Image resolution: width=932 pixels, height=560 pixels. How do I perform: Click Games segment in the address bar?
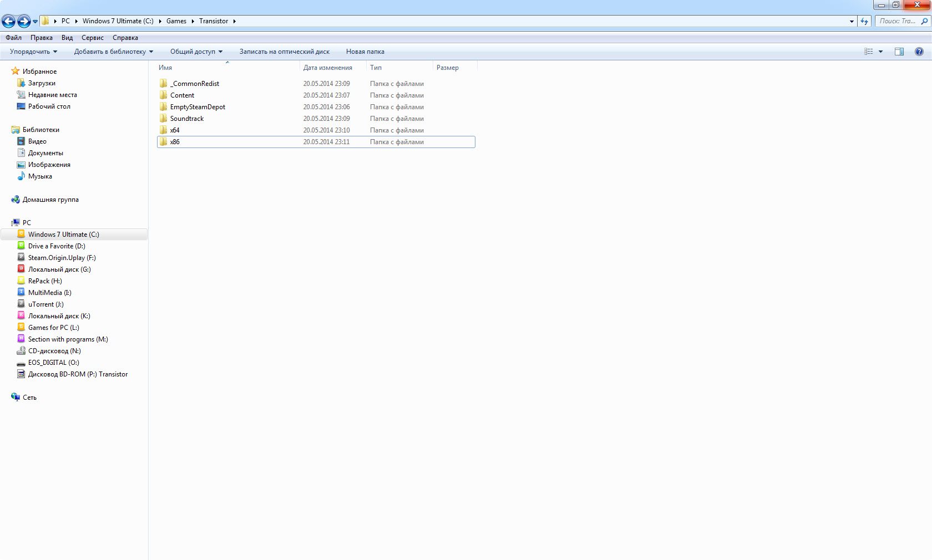click(x=176, y=21)
